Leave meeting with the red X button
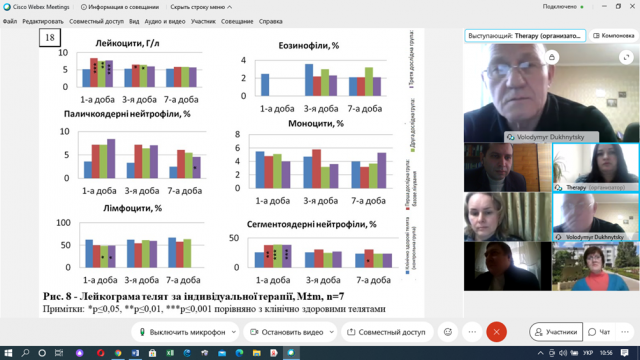Image resolution: width=640 pixels, height=360 pixels. tap(496, 332)
